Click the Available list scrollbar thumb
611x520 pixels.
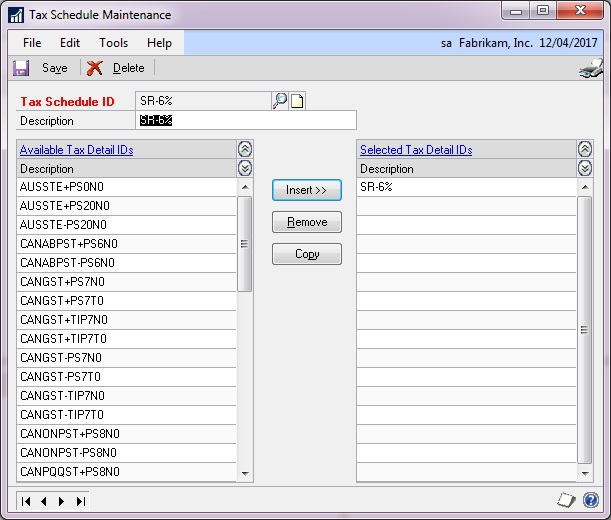(244, 244)
